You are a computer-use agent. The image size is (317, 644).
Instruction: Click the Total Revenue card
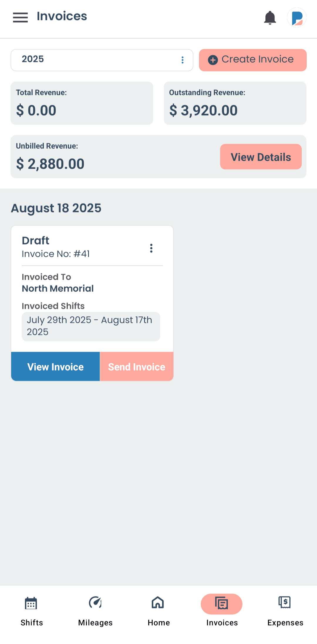pos(82,103)
